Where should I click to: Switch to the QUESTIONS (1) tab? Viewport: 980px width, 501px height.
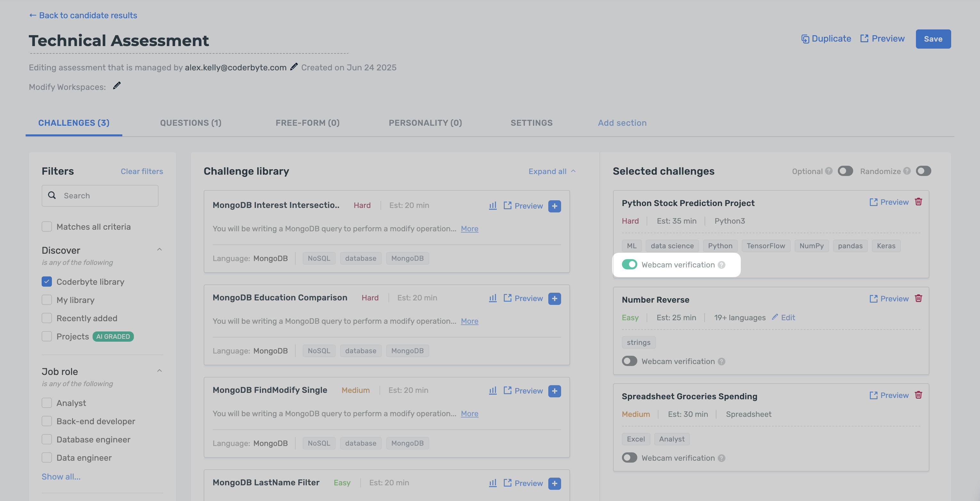coord(191,123)
